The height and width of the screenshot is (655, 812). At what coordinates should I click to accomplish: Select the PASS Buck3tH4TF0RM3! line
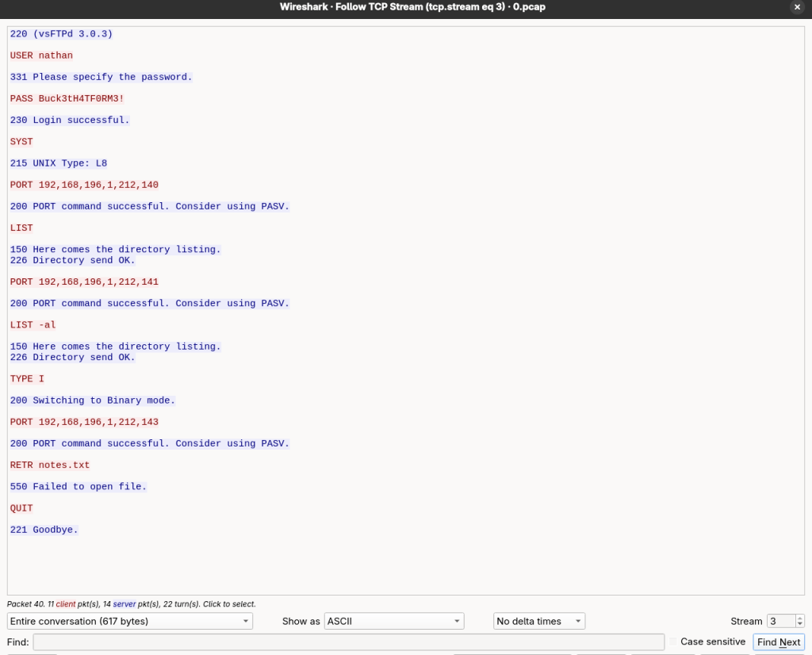pos(67,98)
